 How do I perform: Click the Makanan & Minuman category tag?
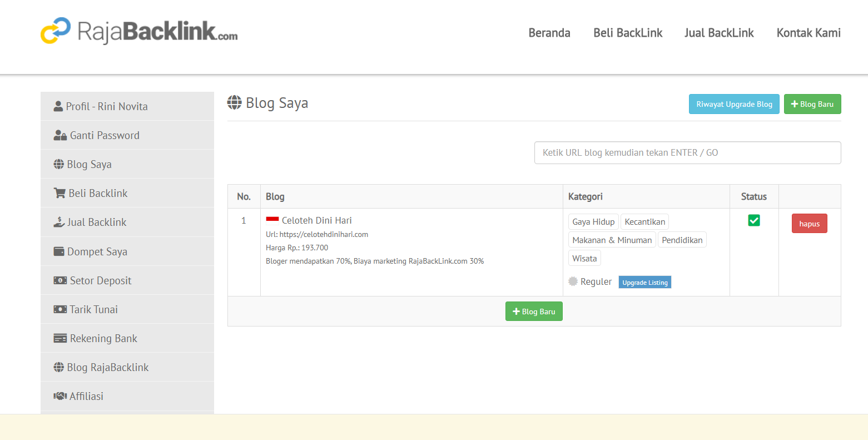tap(612, 240)
